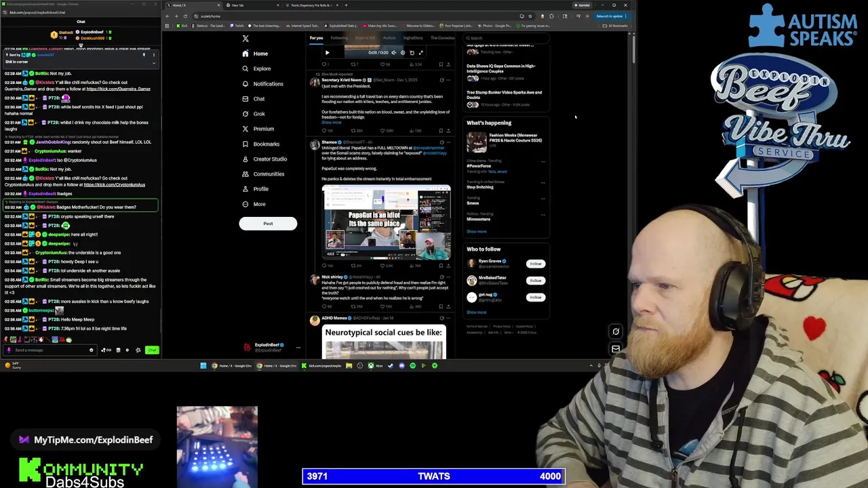Play the video in the top post
This screenshot has width=868, height=488.
327,52
